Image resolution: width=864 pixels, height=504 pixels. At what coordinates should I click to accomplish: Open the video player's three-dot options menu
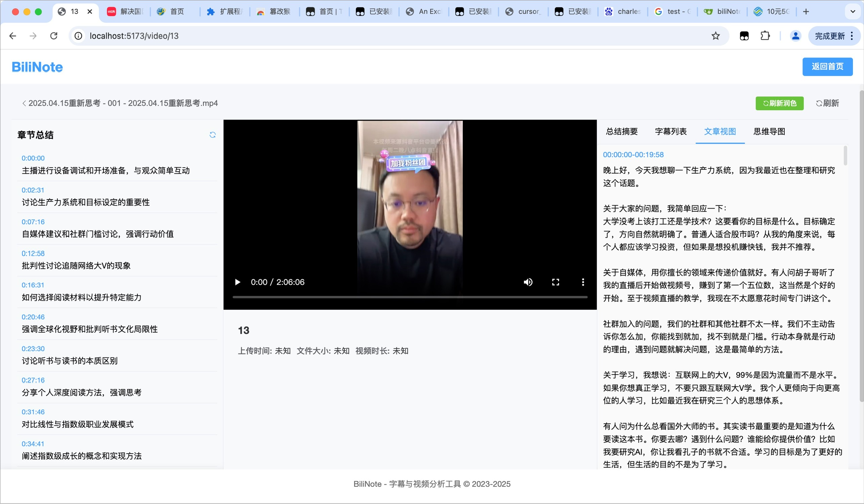click(x=583, y=282)
